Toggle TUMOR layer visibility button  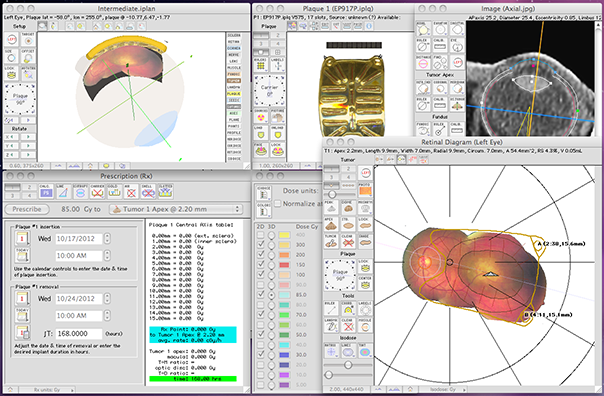[234, 81]
